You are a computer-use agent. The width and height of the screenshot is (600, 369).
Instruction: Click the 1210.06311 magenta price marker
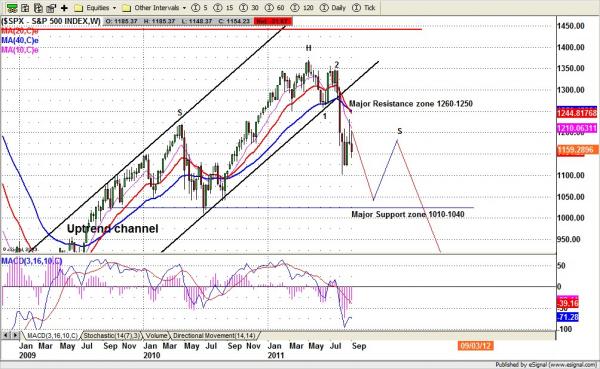tap(577, 128)
